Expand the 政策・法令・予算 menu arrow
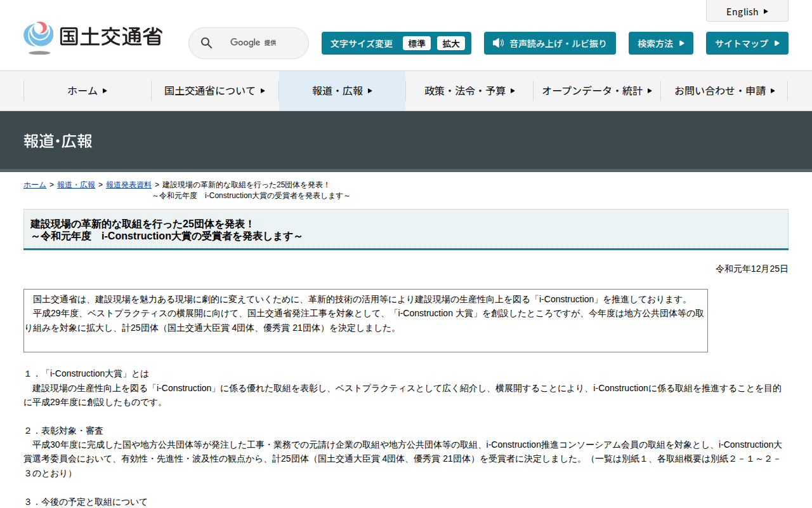This screenshot has height=508, width=812. [x=513, y=91]
